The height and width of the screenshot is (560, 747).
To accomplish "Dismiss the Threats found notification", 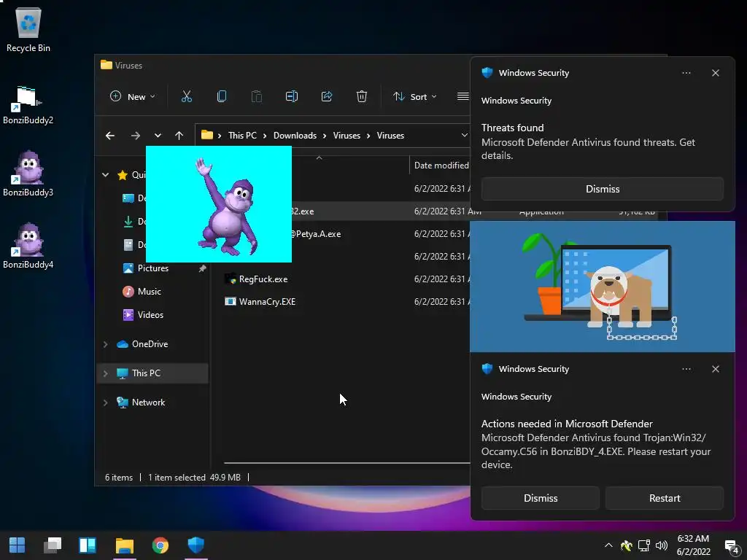I will coord(602,189).
